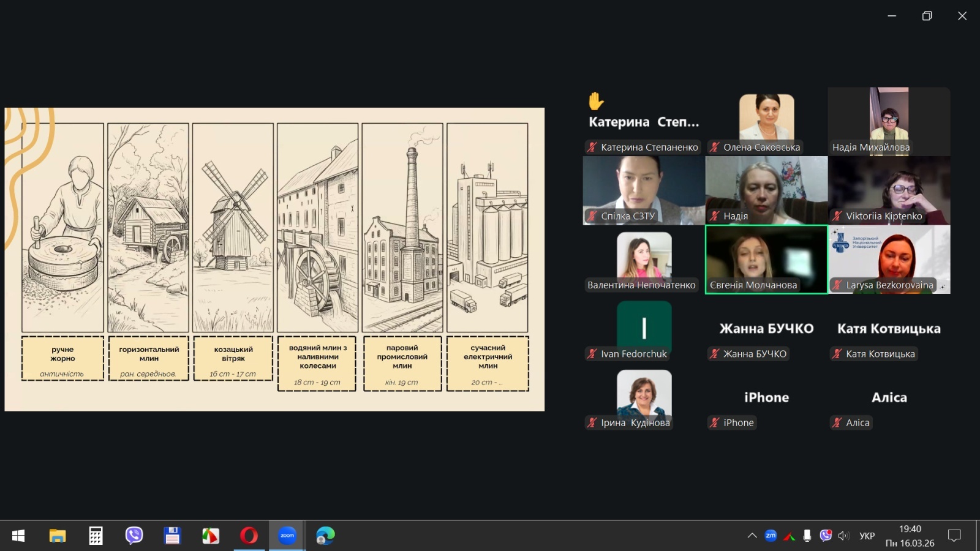Open the Calculator taskbar icon
The image size is (980, 551).
[96, 536]
